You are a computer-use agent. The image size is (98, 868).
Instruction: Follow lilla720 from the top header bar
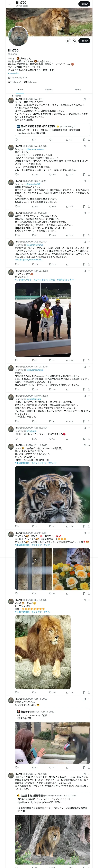84,4
